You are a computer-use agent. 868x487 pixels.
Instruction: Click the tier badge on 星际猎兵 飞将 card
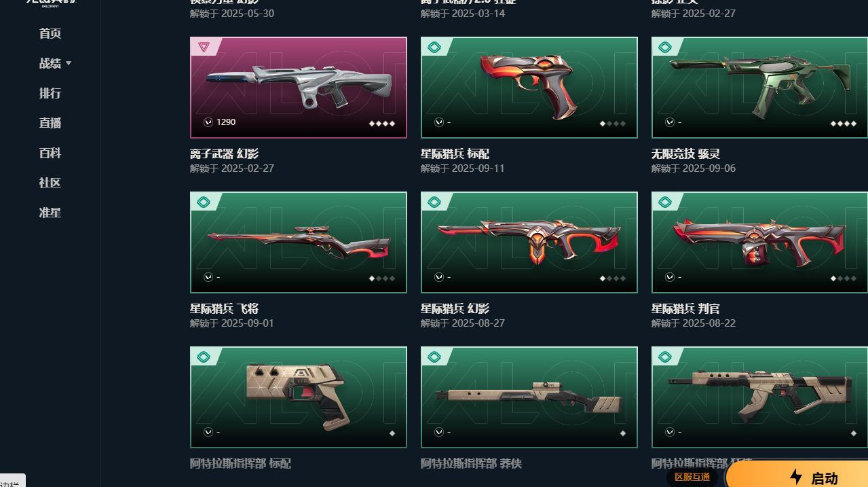pos(204,202)
